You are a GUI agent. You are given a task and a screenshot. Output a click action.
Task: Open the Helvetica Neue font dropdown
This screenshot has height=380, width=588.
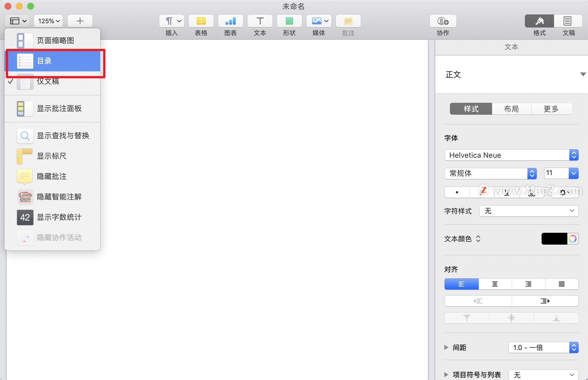511,155
